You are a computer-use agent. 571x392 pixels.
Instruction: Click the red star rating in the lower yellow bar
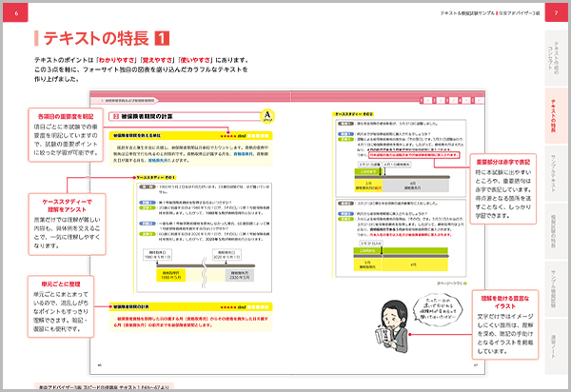(228, 307)
